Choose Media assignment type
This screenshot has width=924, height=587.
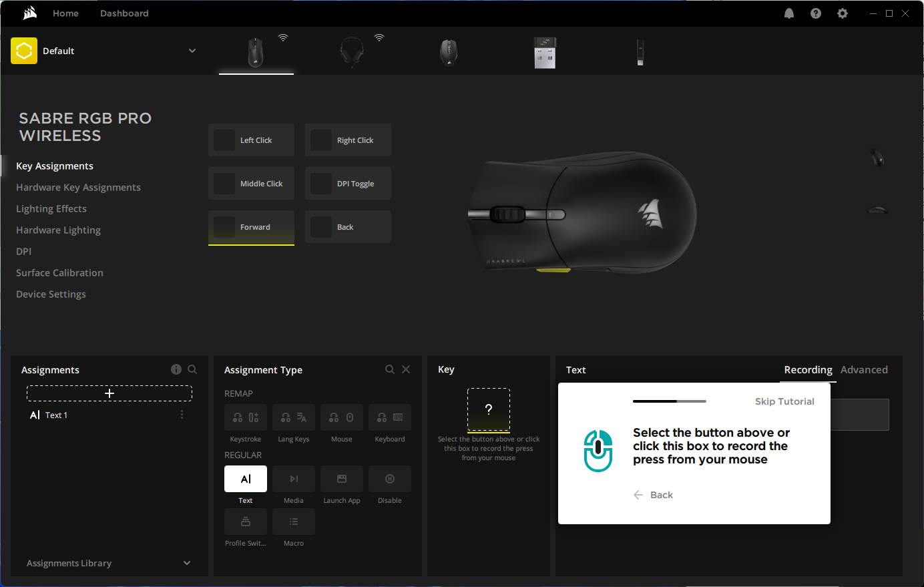pos(294,479)
